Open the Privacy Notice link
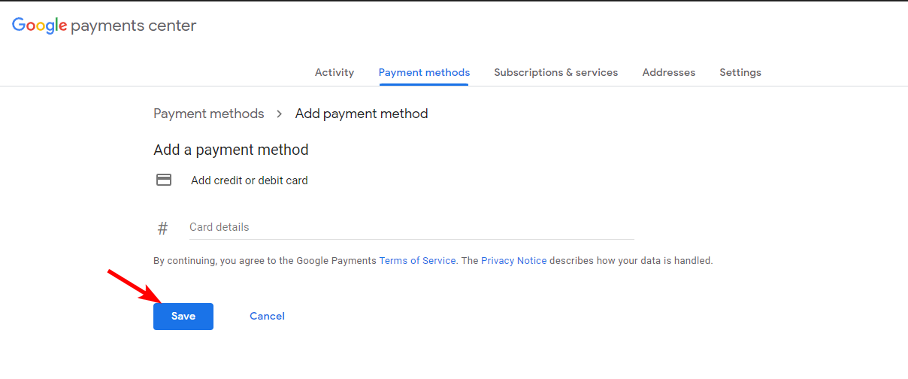The image size is (908, 379). 514,261
